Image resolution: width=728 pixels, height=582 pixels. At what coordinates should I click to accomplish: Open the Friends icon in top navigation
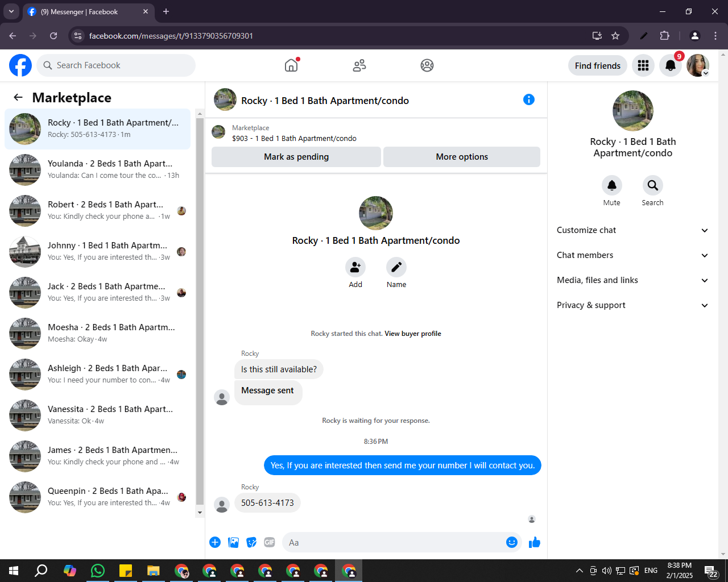[359, 65]
